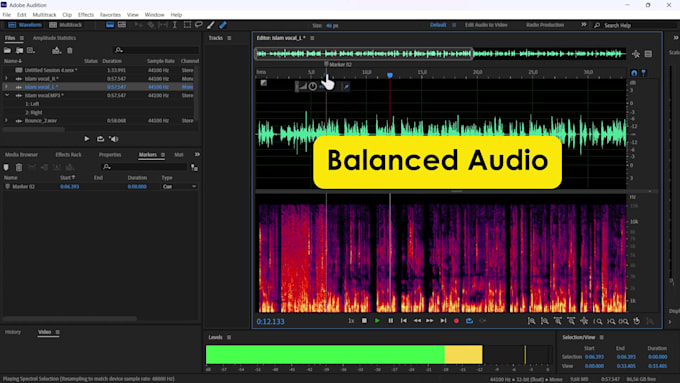Click Zoom Out Full icon

(x=584, y=321)
